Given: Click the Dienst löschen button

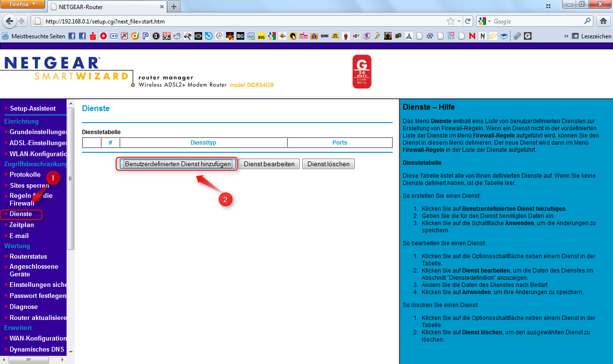Looking at the screenshot, I should (x=328, y=163).
